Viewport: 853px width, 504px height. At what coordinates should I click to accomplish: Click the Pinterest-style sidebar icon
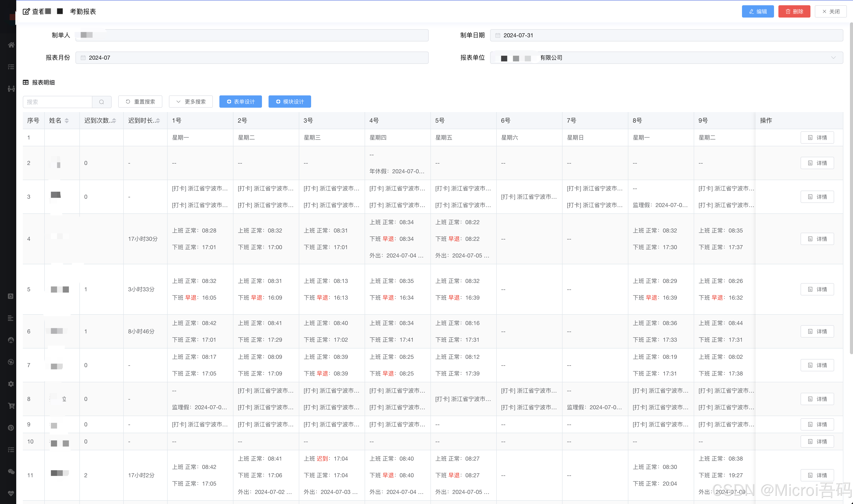[x=11, y=428]
